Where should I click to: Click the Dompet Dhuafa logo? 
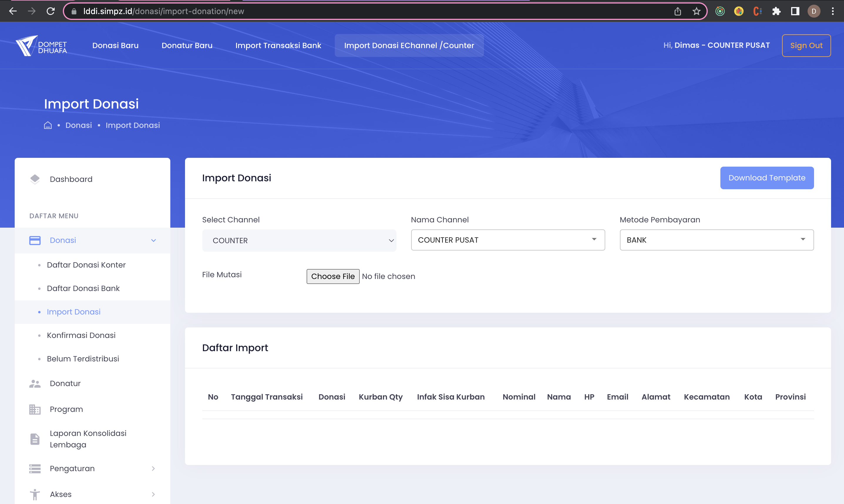pos(41,45)
